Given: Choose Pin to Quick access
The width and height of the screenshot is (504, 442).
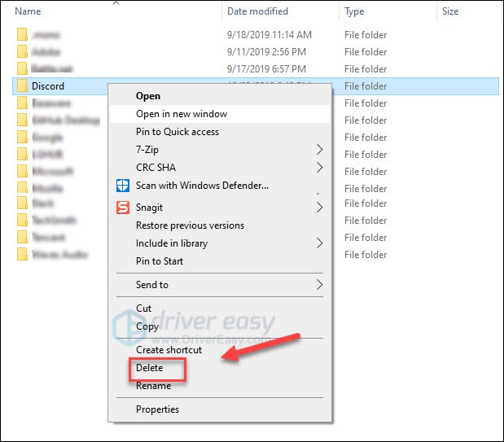Looking at the screenshot, I should [x=177, y=132].
